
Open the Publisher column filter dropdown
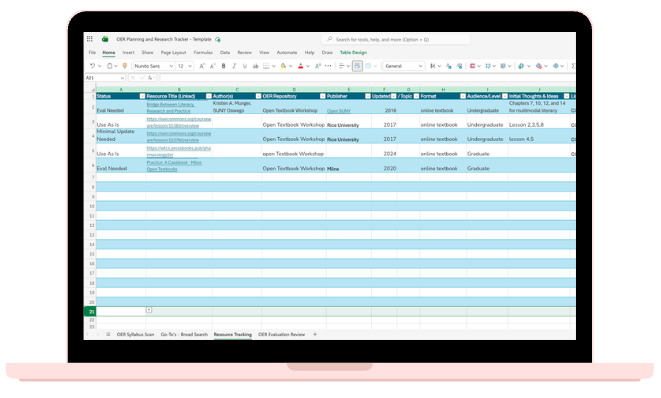coord(368,96)
